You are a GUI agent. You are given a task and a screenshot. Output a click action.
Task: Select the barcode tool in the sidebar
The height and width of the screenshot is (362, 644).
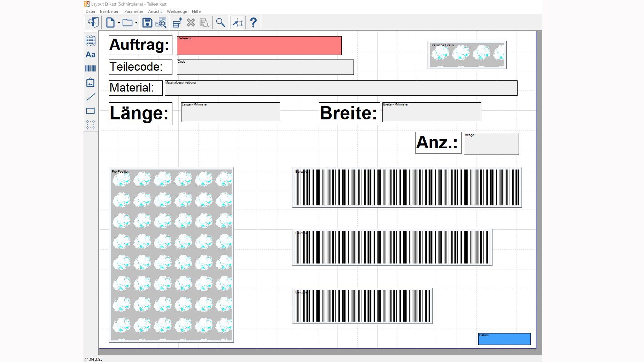91,69
